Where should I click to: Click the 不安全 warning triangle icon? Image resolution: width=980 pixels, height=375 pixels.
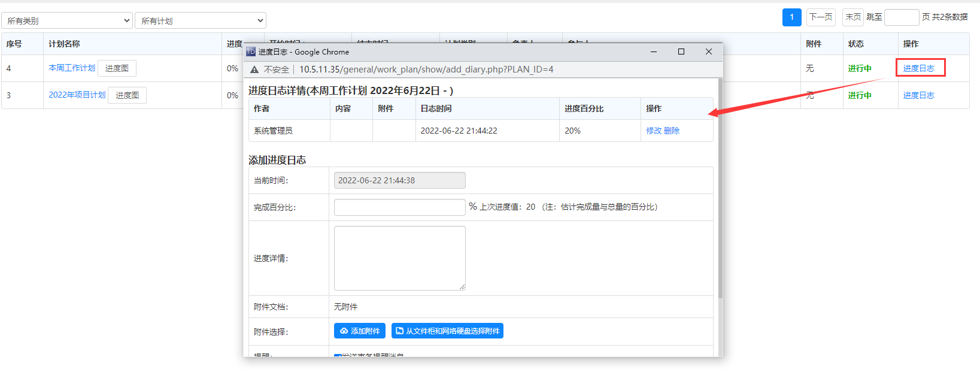254,69
